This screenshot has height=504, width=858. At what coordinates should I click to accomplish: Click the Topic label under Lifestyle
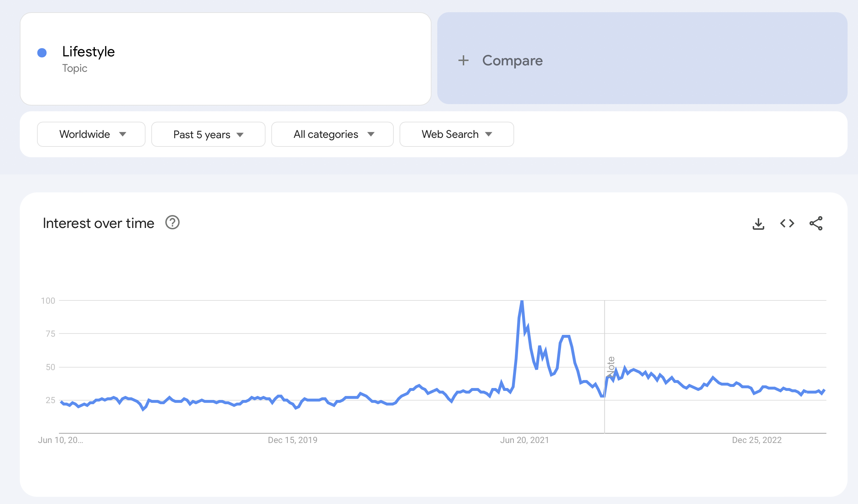(x=75, y=68)
